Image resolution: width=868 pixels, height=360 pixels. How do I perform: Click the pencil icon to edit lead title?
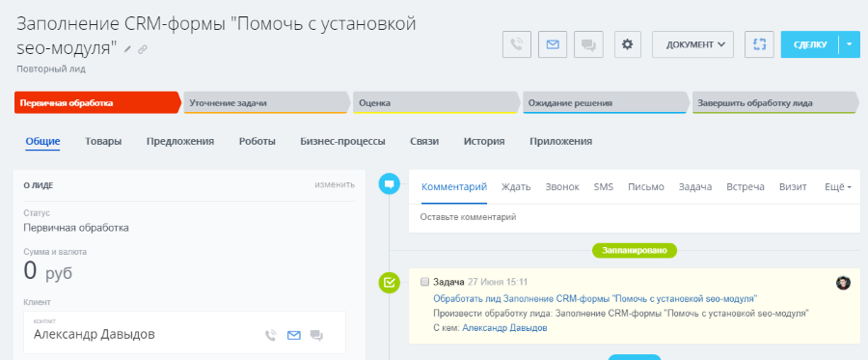pyautogui.click(x=128, y=49)
